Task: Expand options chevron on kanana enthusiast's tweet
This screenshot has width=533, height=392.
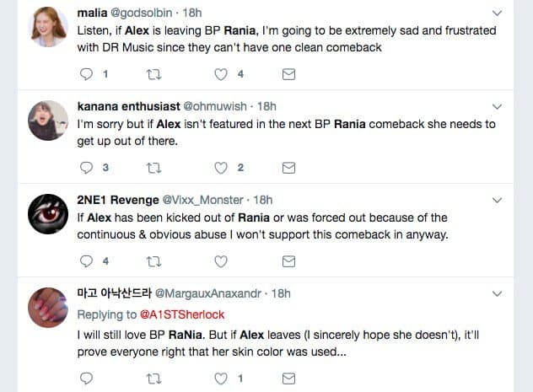Action: pos(497,107)
